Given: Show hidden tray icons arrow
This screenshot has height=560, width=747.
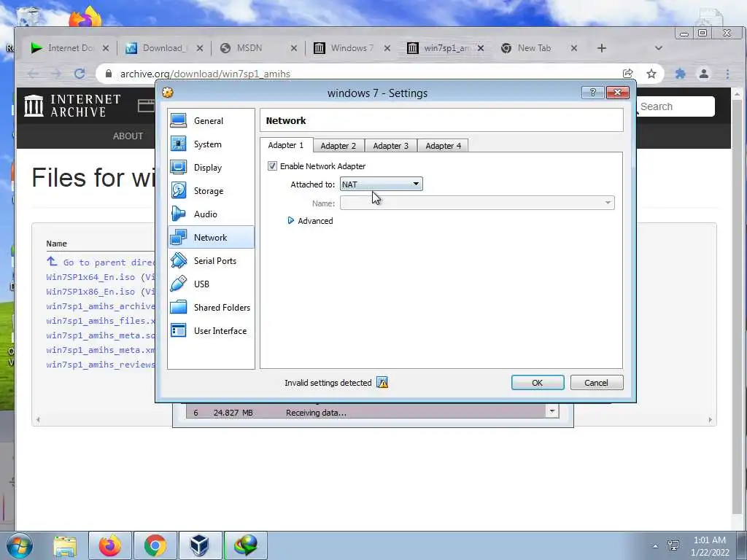Looking at the screenshot, I should (x=655, y=546).
